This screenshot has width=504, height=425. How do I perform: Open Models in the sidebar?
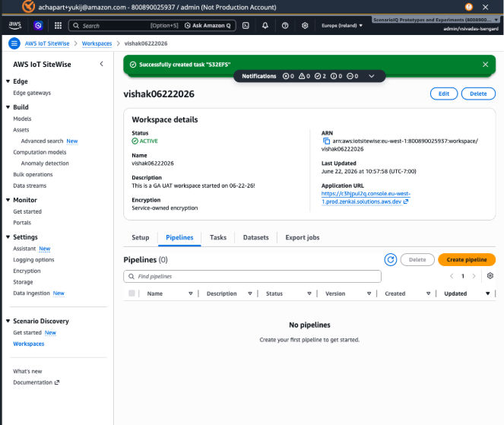pos(22,119)
